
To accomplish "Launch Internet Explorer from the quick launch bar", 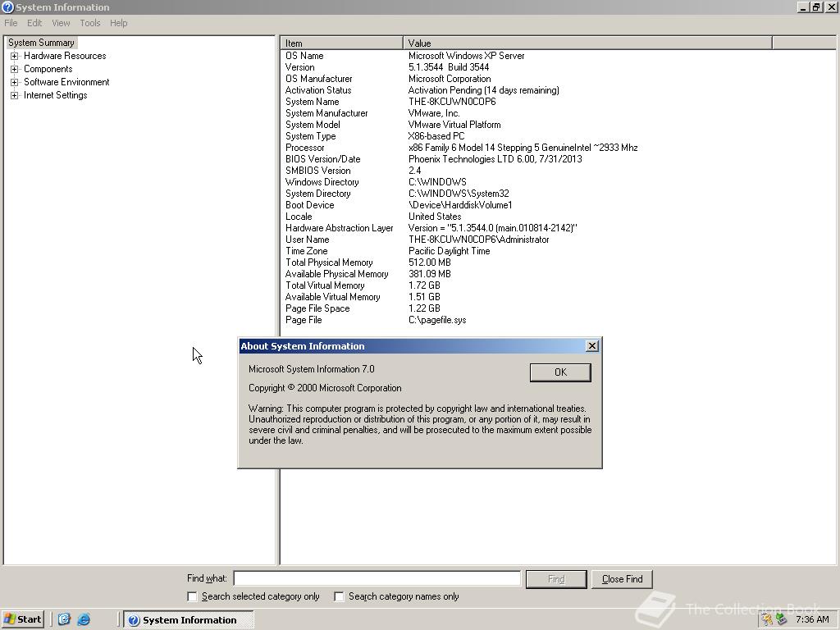I will (x=83, y=619).
